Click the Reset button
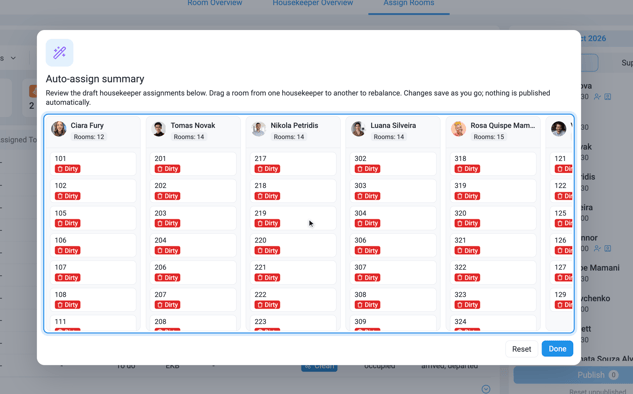Image resolution: width=633 pixels, height=394 pixels. tap(522, 349)
